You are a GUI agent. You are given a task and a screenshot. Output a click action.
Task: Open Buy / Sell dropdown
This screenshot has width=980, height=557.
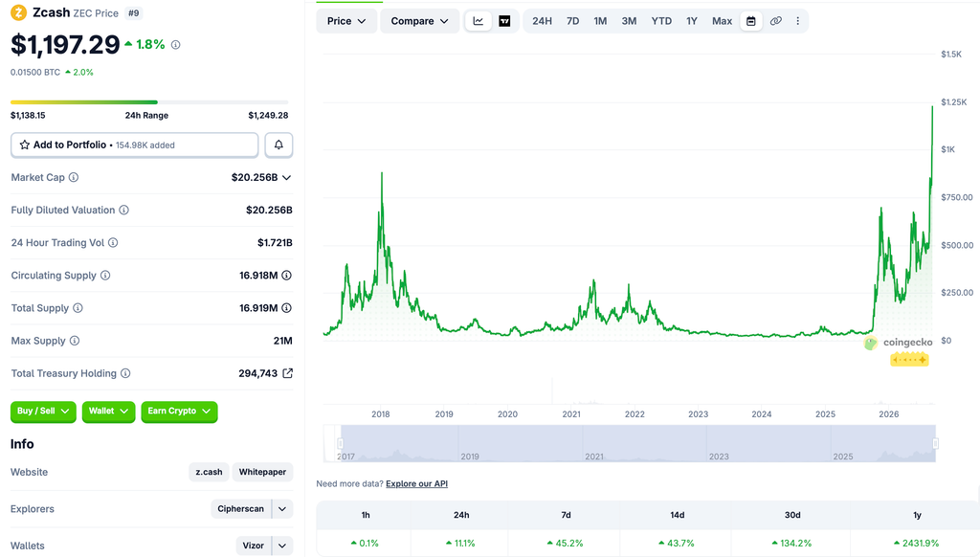[43, 412]
